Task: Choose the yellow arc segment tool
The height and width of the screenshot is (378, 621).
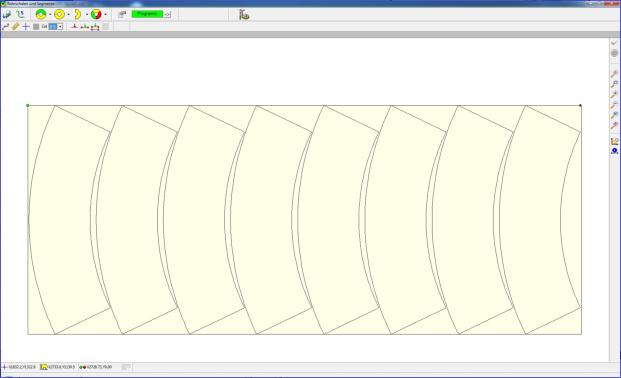Action: pyautogui.click(x=78, y=15)
